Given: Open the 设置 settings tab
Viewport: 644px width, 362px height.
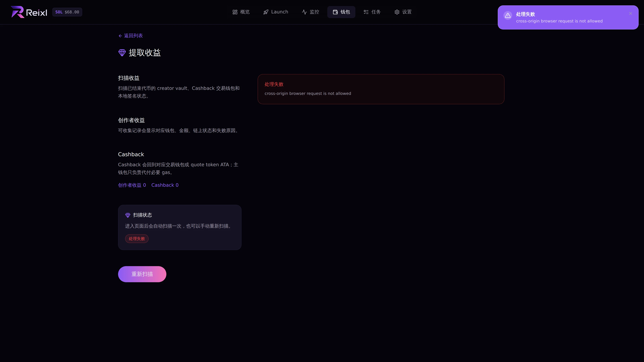Looking at the screenshot, I should (403, 12).
